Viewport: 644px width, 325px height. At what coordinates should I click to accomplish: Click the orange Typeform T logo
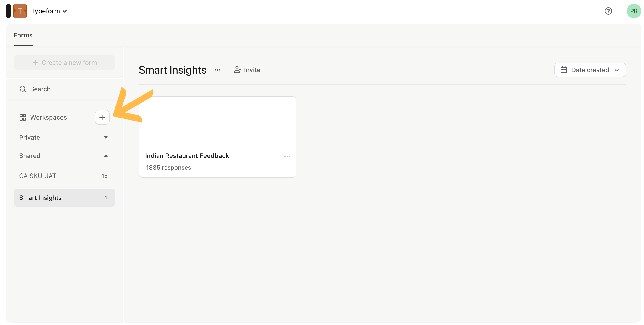[x=20, y=11]
